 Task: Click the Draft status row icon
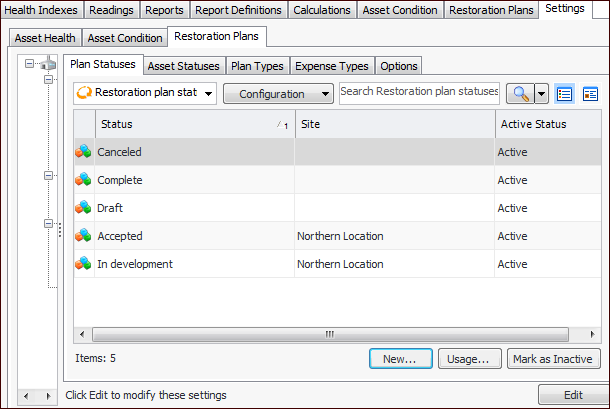pyautogui.click(x=83, y=209)
